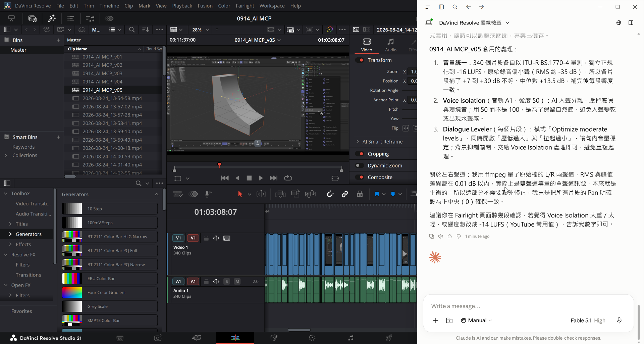Open the Fairlight page icon in the page bar
Screen dimensions: 644x344
[x=351, y=338]
